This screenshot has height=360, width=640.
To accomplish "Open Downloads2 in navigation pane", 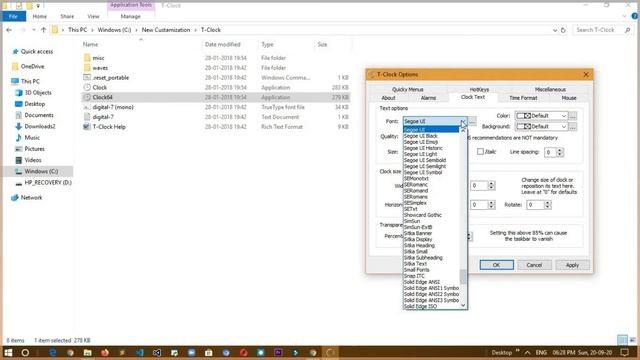I will pos(40,126).
